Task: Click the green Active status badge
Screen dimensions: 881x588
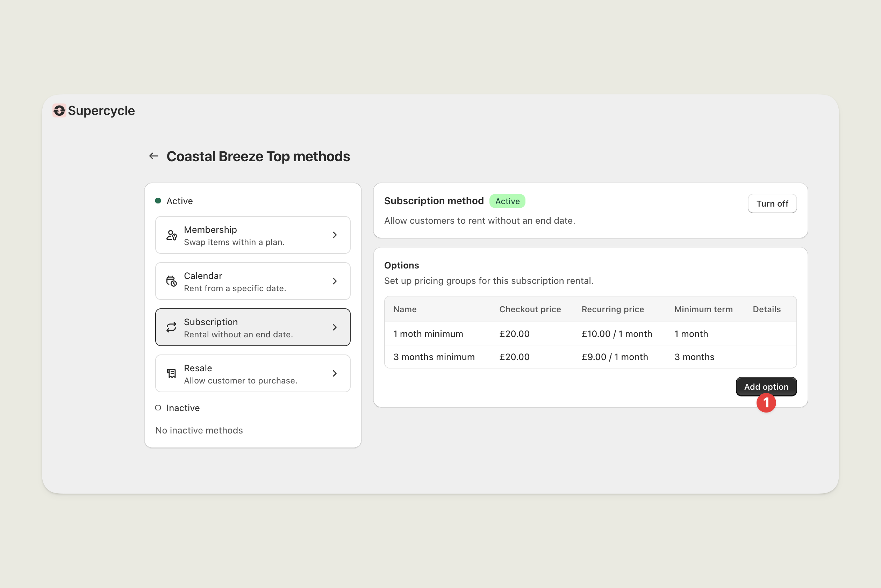Action: coord(507,201)
